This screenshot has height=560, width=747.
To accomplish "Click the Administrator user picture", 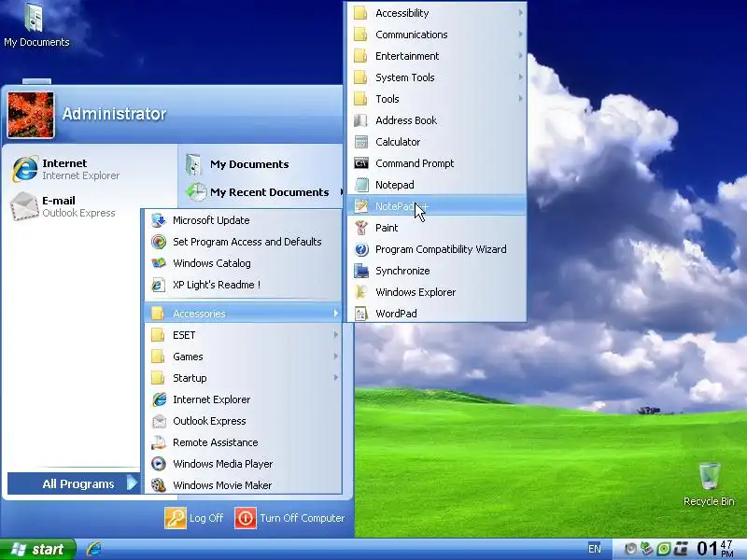I will [31, 115].
